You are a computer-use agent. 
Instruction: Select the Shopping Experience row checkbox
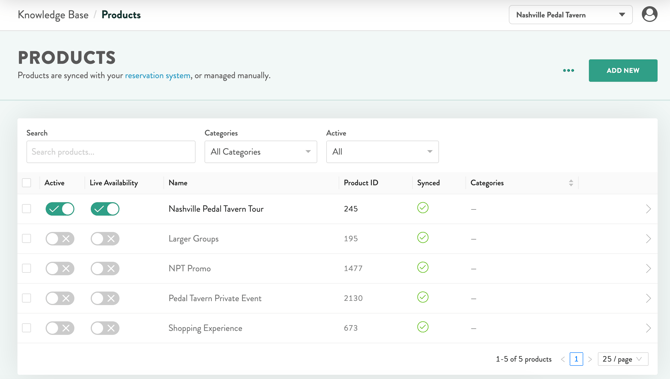[26, 328]
